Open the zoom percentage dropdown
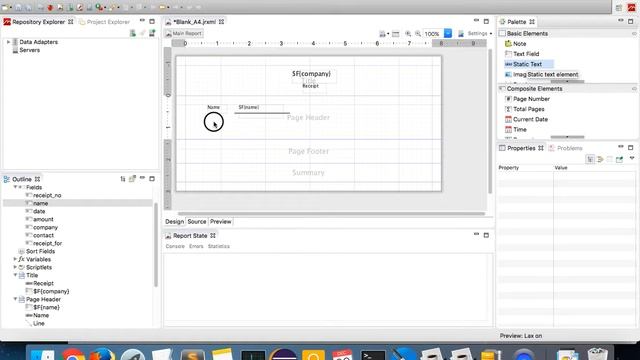 pyautogui.click(x=448, y=33)
